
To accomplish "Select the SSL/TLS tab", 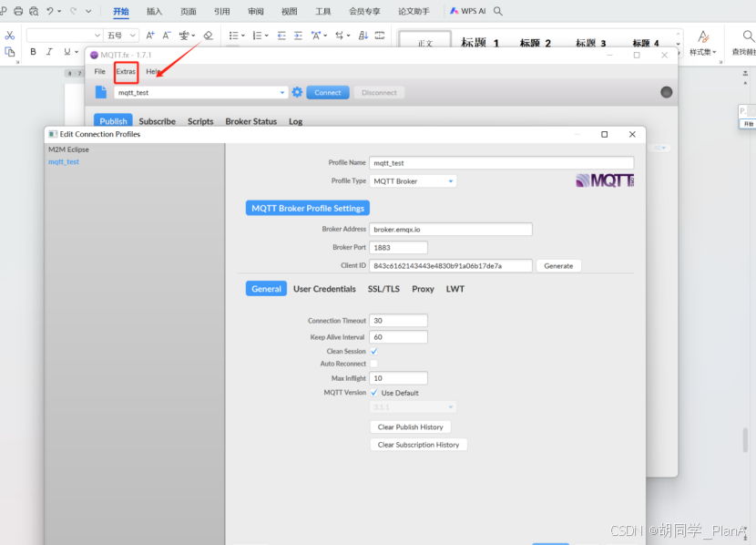I will [383, 289].
